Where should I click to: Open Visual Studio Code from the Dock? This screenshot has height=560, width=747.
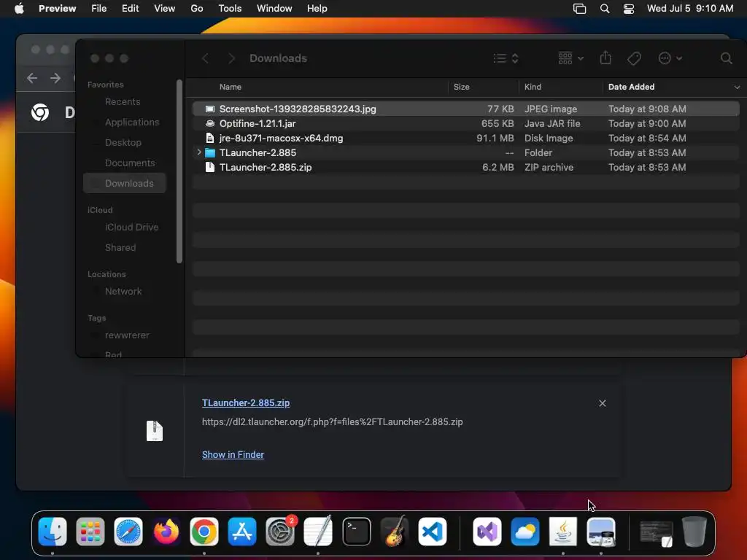(x=433, y=531)
